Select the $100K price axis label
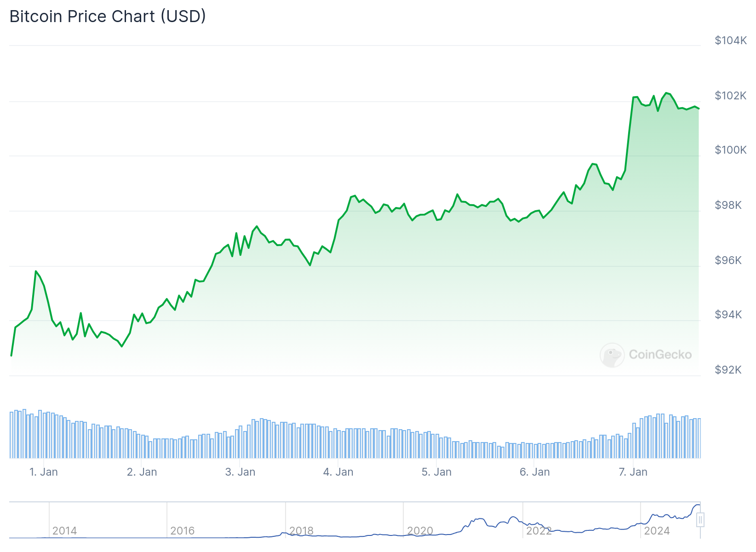The width and height of the screenshot is (756, 552). pos(730,150)
